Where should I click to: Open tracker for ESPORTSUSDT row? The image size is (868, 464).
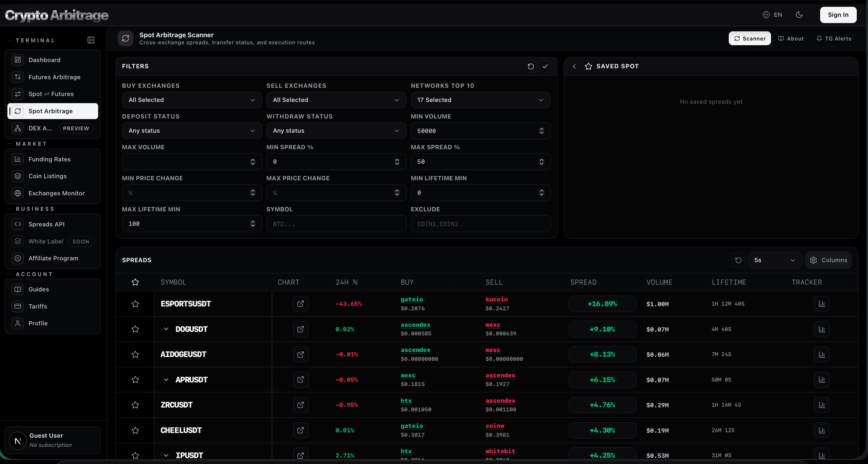click(x=822, y=304)
